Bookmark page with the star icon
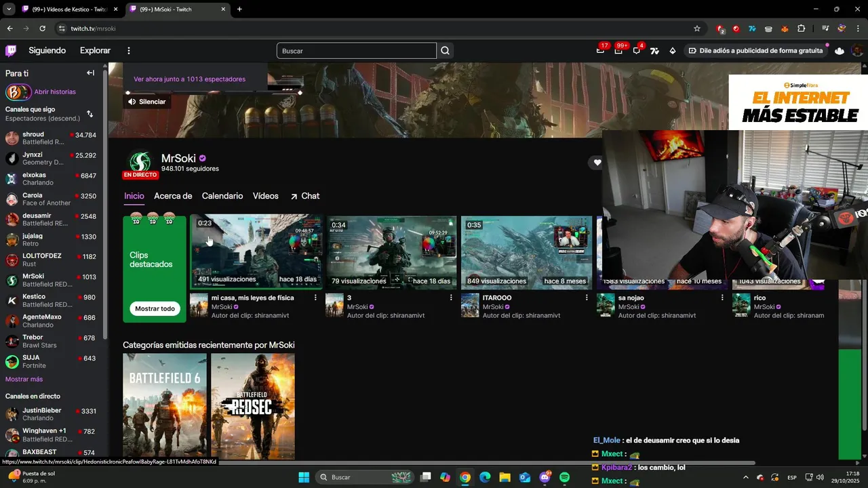 click(x=696, y=28)
